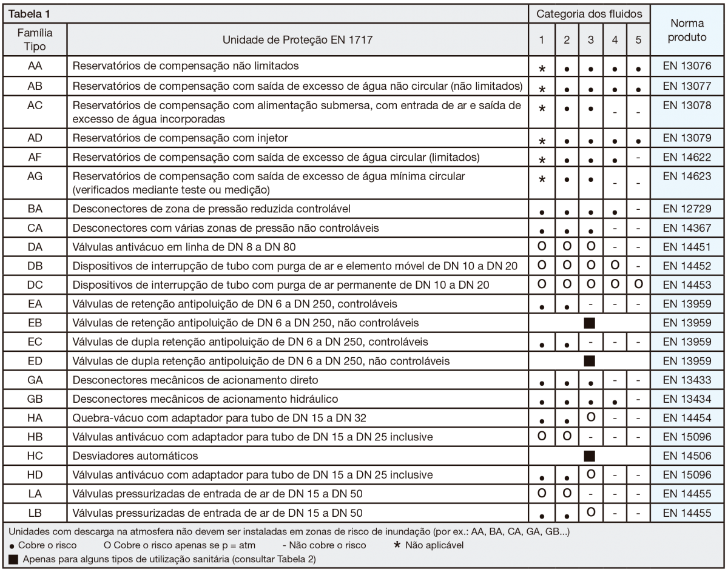Select family type cell GB
Image resolution: width=728 pixels, height=575 pixels.
click(35, 398)
